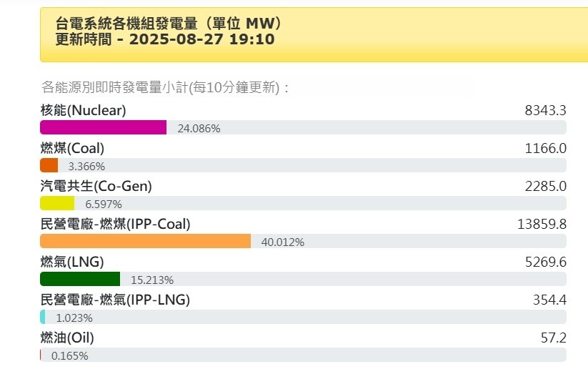Click the yellow header banner title
This screenshot has height=369, width=588.
pos(169,31)
